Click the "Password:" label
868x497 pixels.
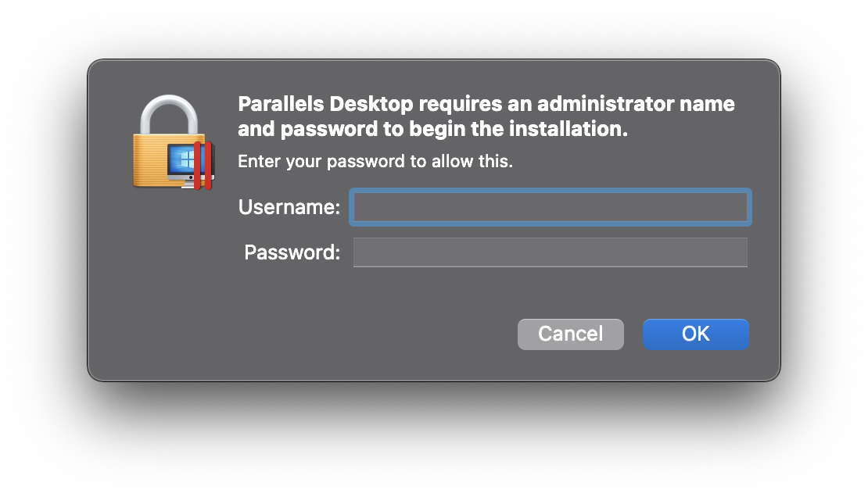pyautogui.click(x=292, y=252)
